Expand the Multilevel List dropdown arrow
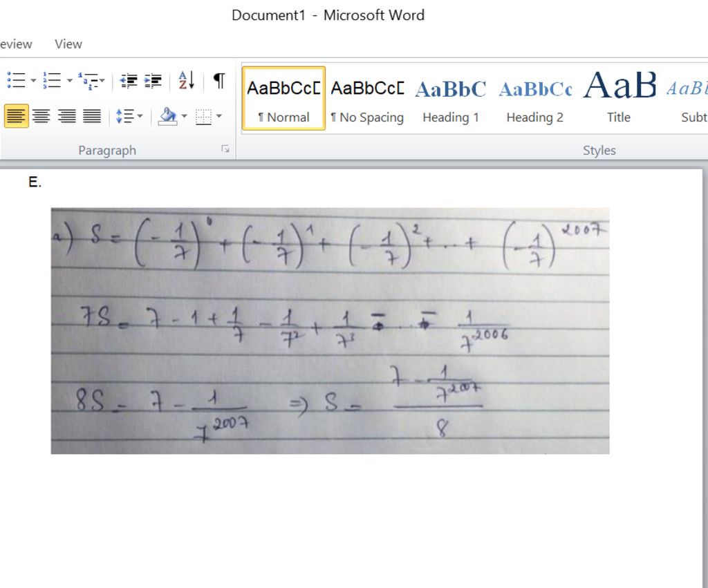 (x=102, y=81)
